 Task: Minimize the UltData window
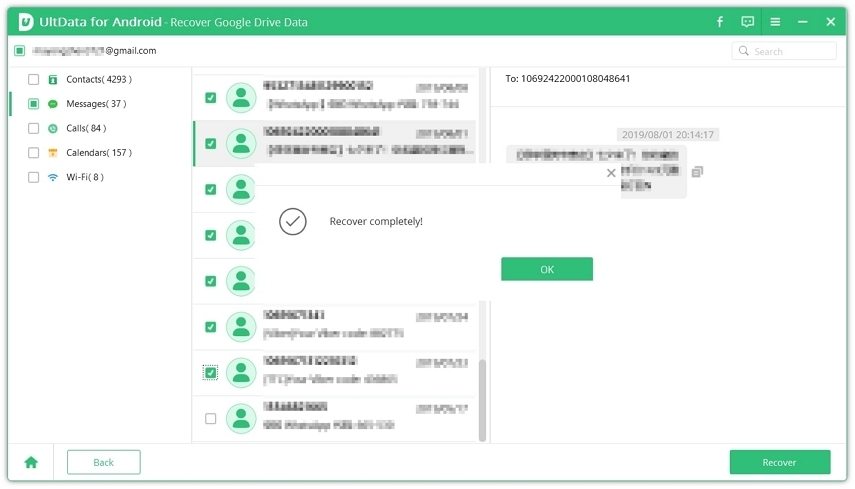tap(803, 22)
